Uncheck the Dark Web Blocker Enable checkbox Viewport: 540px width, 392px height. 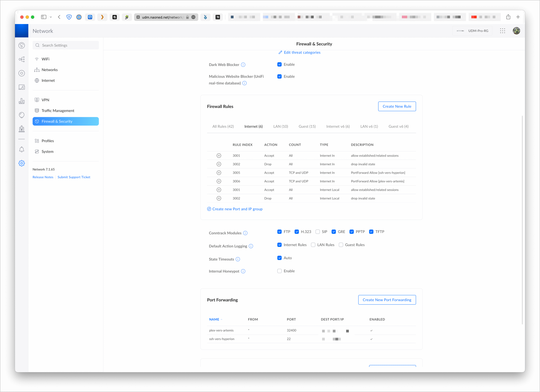point(279,65)
